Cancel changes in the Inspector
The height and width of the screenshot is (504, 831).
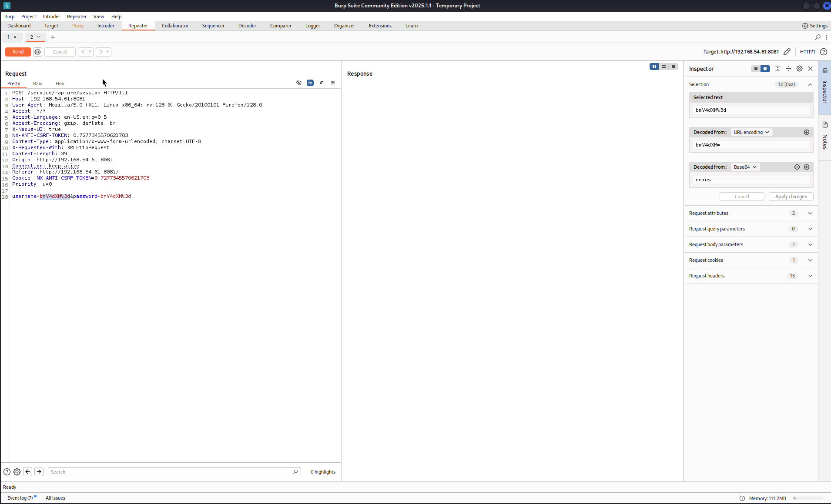tap(741, 197)
